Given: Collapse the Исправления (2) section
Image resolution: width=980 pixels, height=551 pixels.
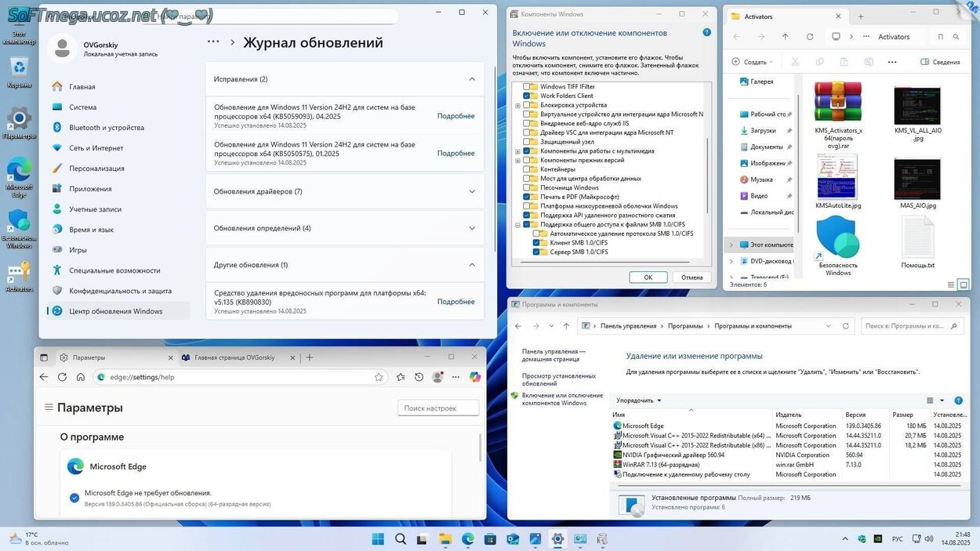Looking at the screenshot, I should pos(471,79).
